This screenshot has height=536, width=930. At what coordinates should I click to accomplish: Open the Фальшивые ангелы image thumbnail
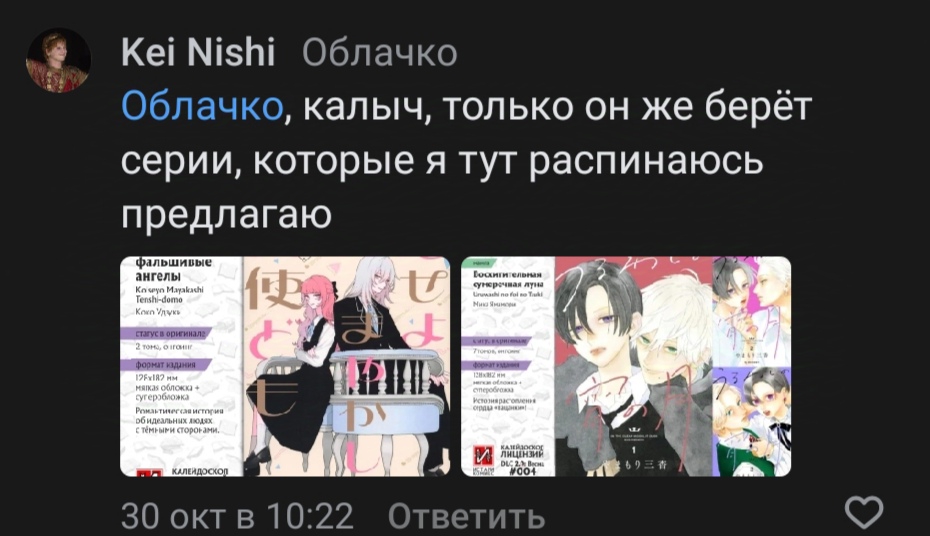285,366
